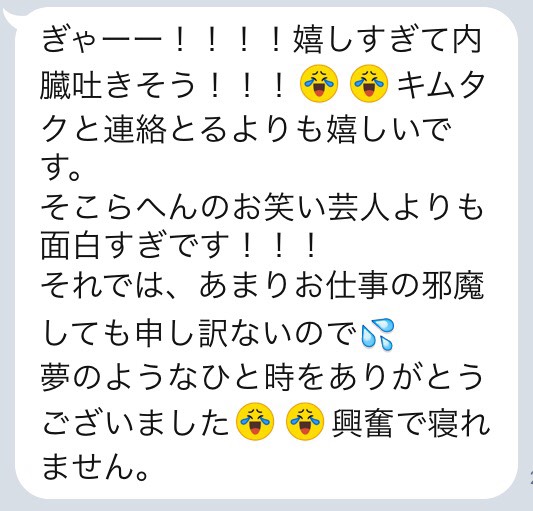The width and height of the screenshot is (533, 511).
Task: Tap the laughing-crying emoji right before 興奮
Action: (x=305, y=421)
